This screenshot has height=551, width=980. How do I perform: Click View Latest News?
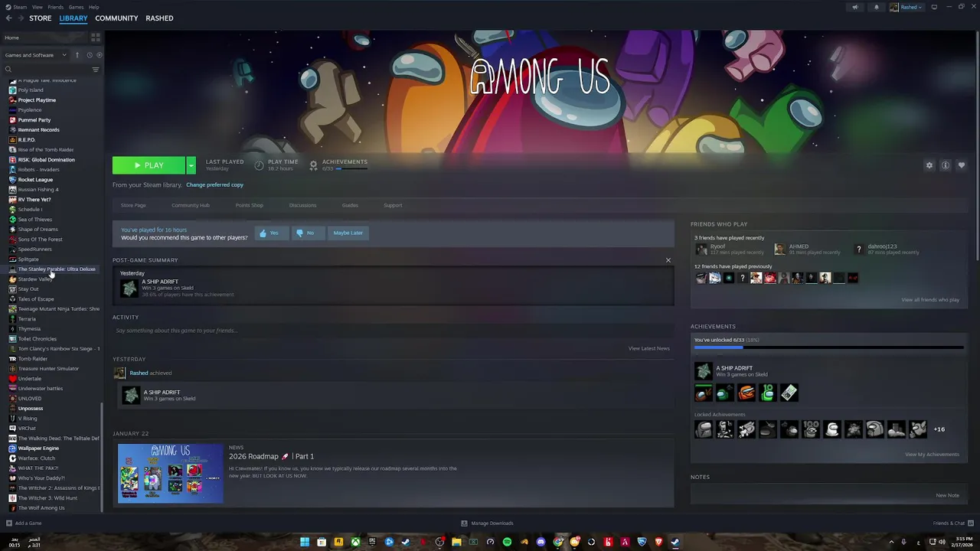coord(648,349)
